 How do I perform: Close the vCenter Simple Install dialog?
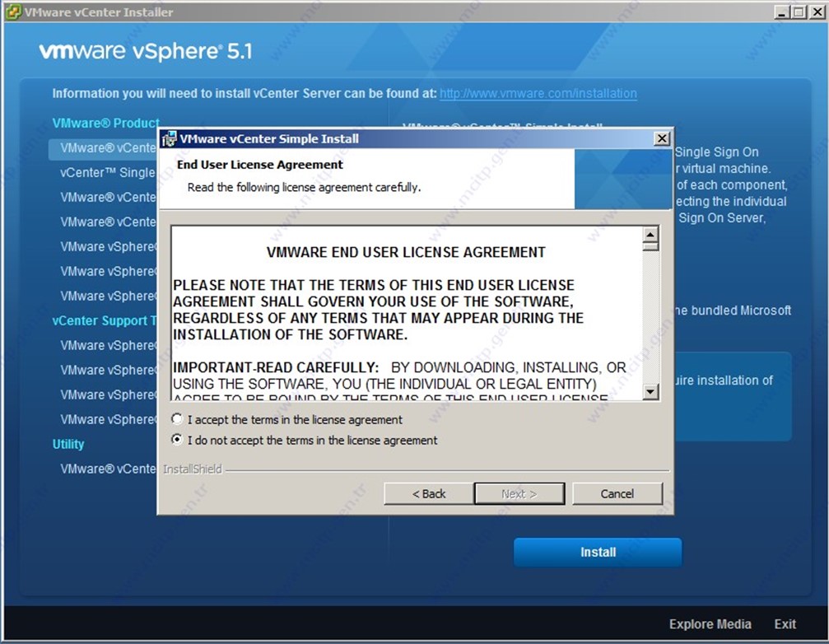(662, 138)
